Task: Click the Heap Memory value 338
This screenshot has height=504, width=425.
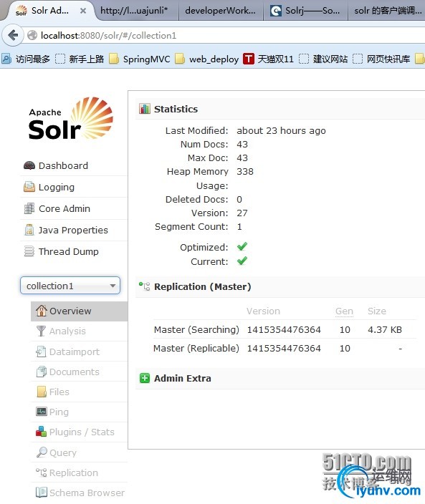Action: 245,172
